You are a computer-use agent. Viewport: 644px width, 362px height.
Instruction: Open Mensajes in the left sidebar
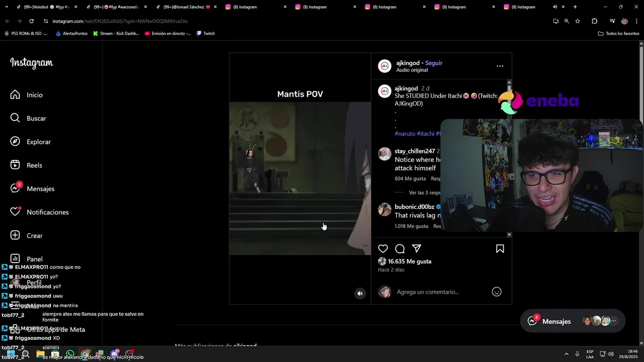coord(33,189)
